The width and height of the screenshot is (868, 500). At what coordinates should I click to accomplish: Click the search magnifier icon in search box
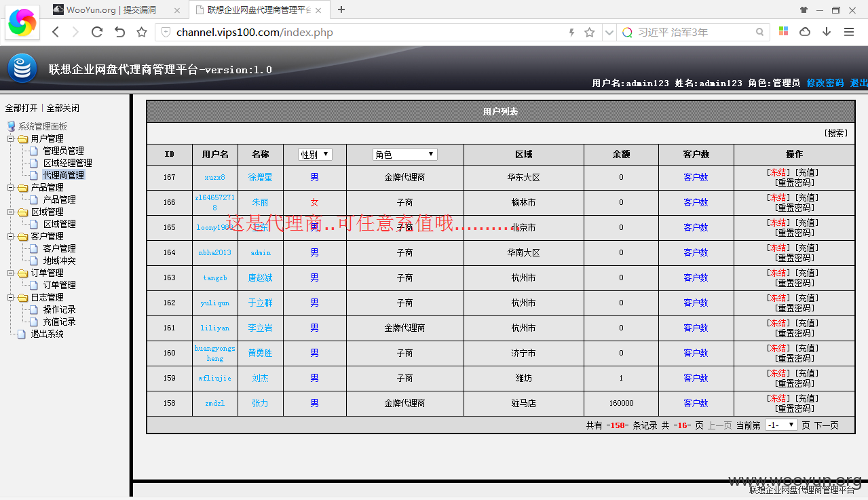760,32
